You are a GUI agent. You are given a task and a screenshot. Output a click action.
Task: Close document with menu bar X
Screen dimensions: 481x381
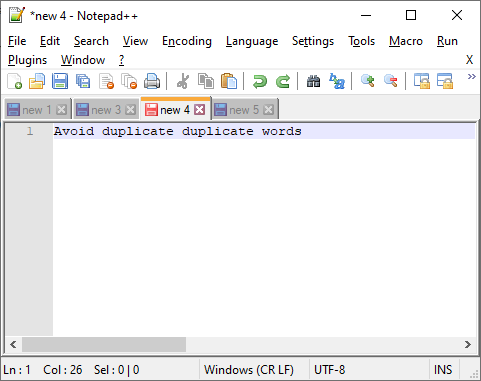[469, 60]
